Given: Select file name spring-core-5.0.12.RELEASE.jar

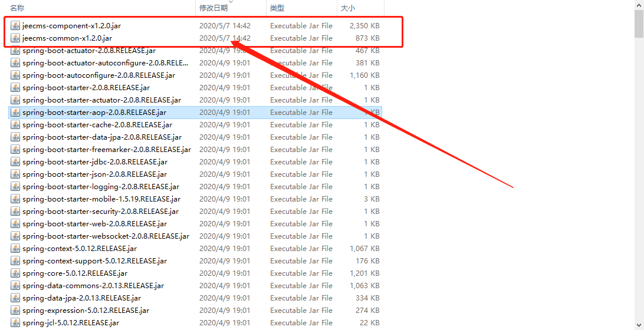Looking at the screenshot, I should pyautogui.click(x=75, y=273).
